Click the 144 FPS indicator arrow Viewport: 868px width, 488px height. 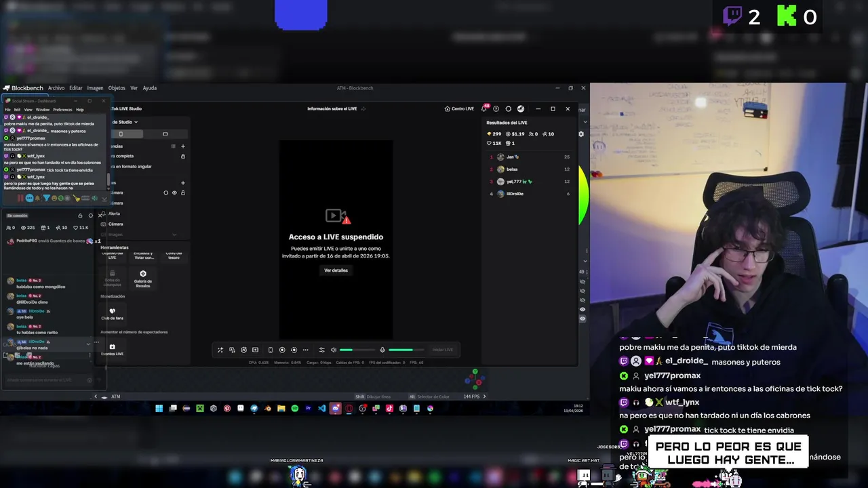pos(484,396)
